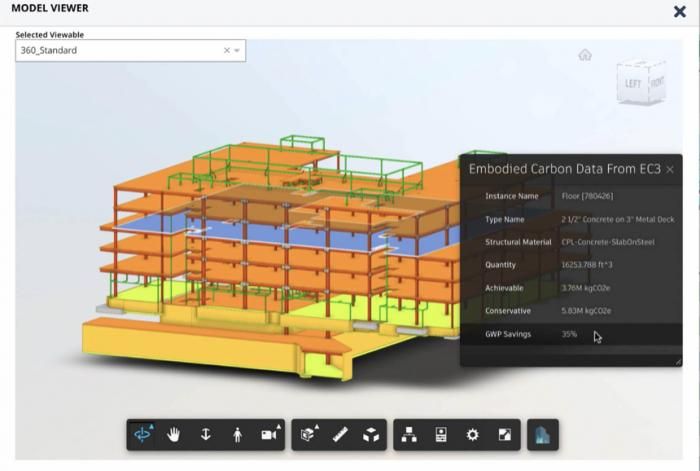
Task: Click the Structural Material row label
Action: [518, 242]
